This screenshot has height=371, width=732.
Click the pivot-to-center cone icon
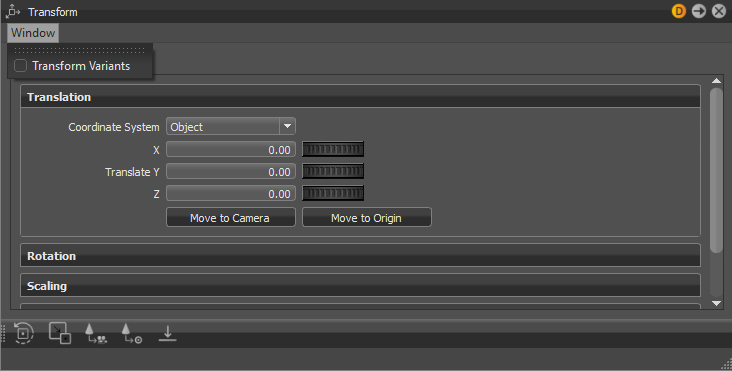132,333
